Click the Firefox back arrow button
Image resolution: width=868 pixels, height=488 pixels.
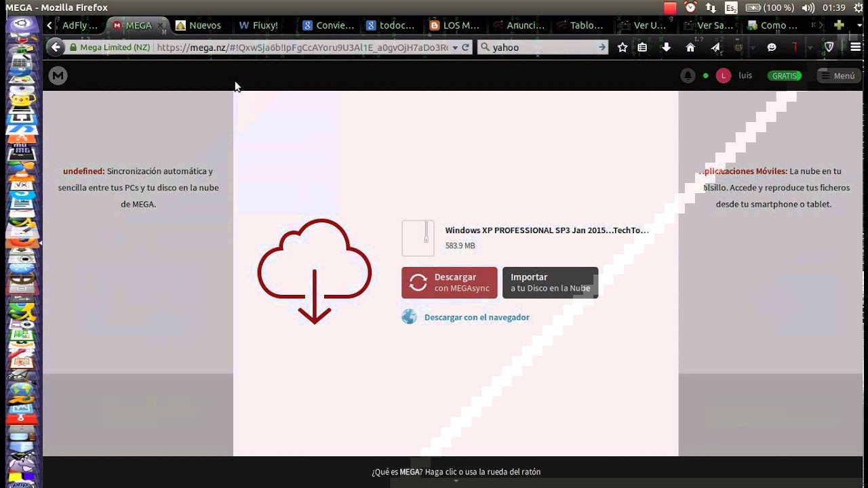click(56, 47)
